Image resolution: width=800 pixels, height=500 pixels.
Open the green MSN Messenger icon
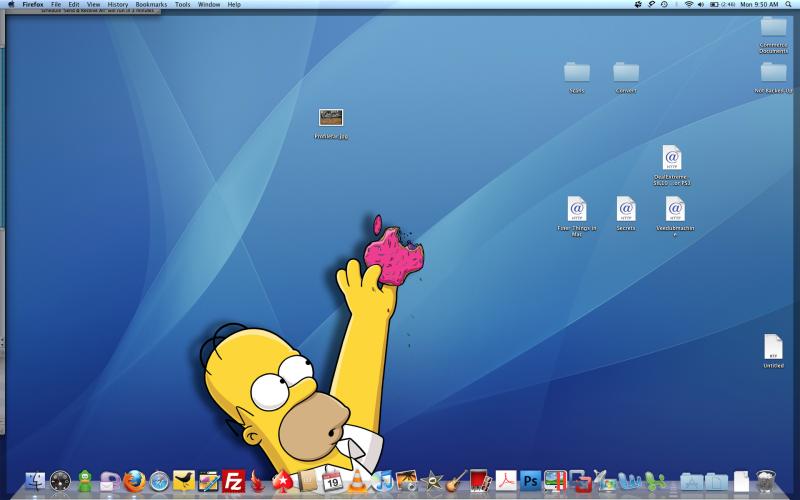coord(655,481)
